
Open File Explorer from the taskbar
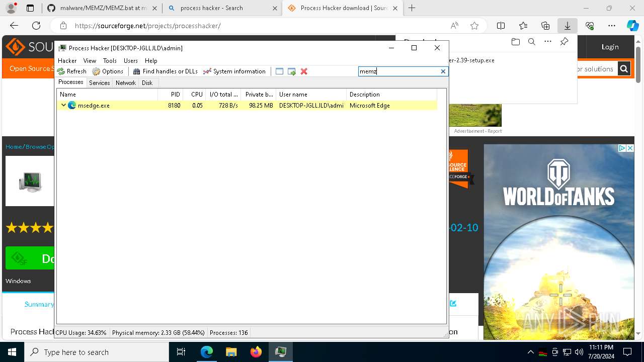[x=231, y=352]
